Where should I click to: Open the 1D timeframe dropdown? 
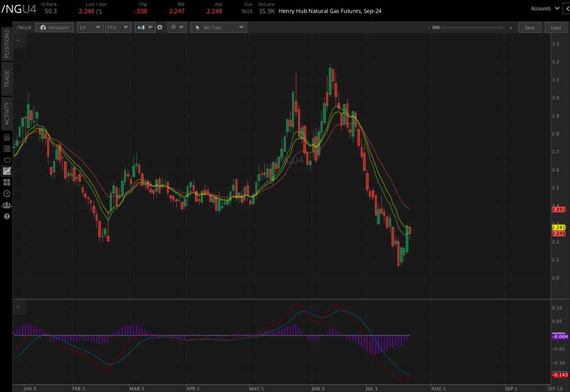click(x=89, y=27)
